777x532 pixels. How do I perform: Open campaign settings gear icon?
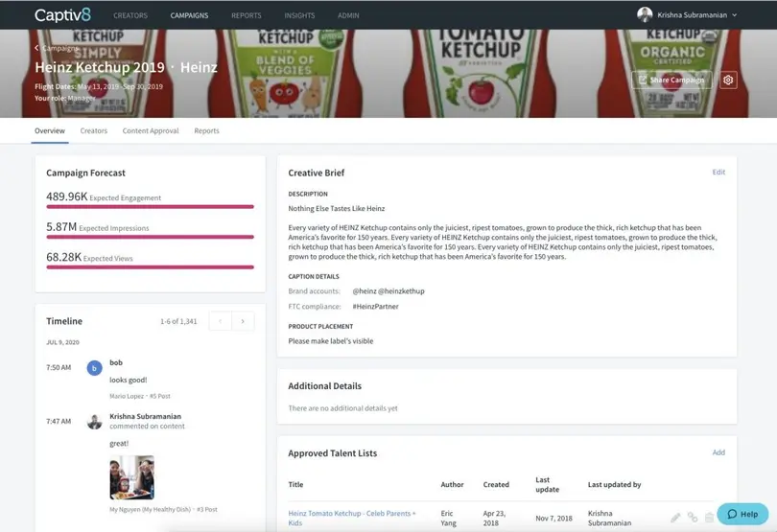tap(728, 81)
